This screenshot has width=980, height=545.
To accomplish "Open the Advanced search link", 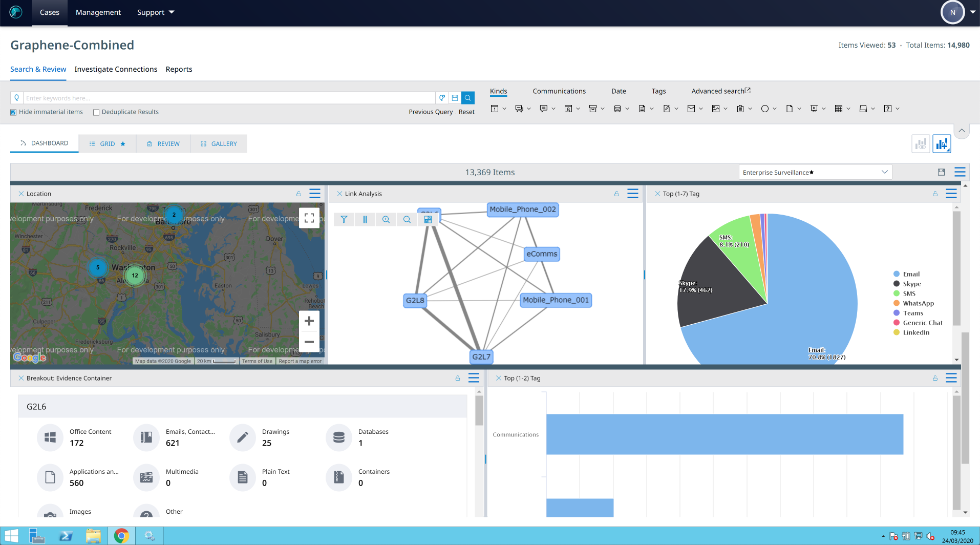I will click(720, 91).
